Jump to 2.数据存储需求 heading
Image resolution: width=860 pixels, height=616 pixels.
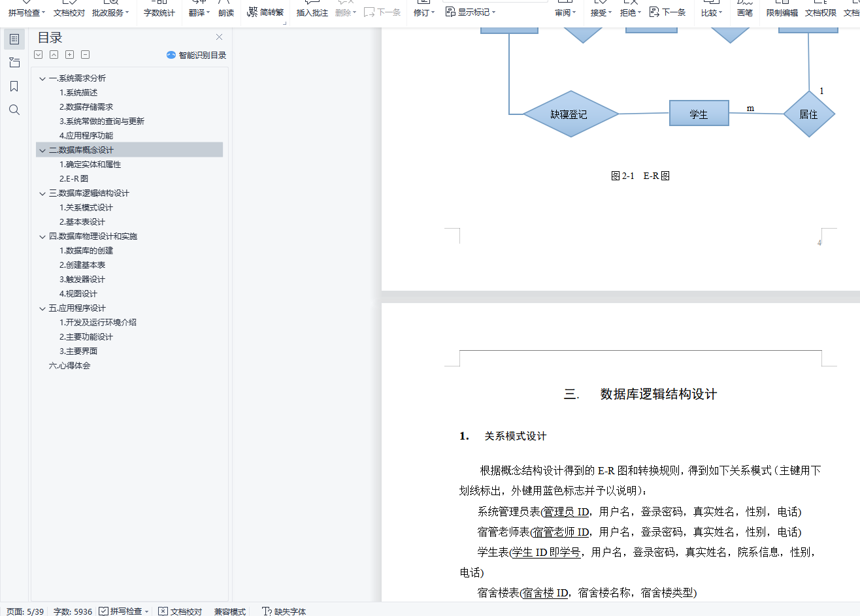click(x=86, y=107)
